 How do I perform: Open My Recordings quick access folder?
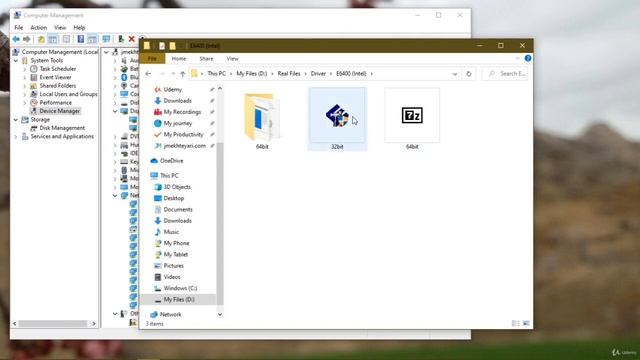coord(182,112)
